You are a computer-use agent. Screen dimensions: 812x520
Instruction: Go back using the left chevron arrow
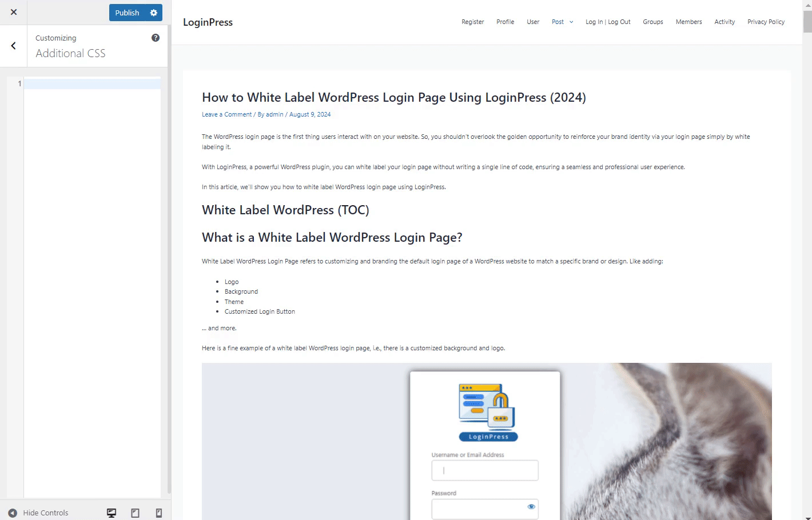14,46
